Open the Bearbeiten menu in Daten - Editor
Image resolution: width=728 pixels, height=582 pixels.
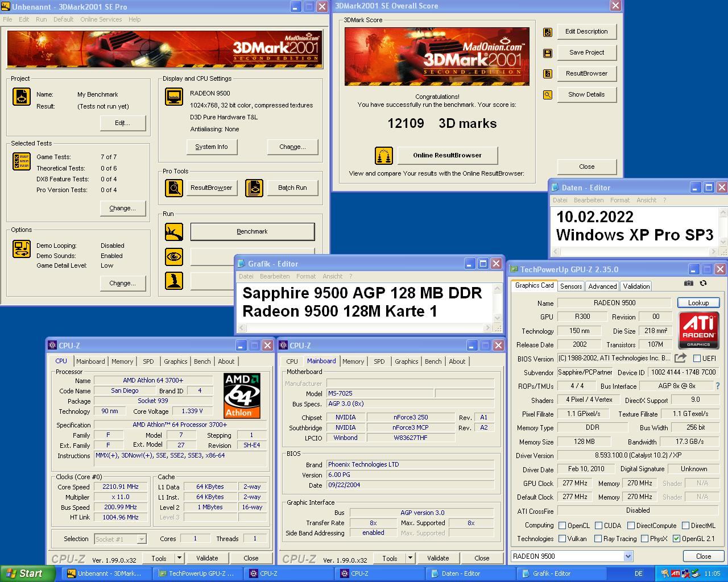(x=589, y=200)
